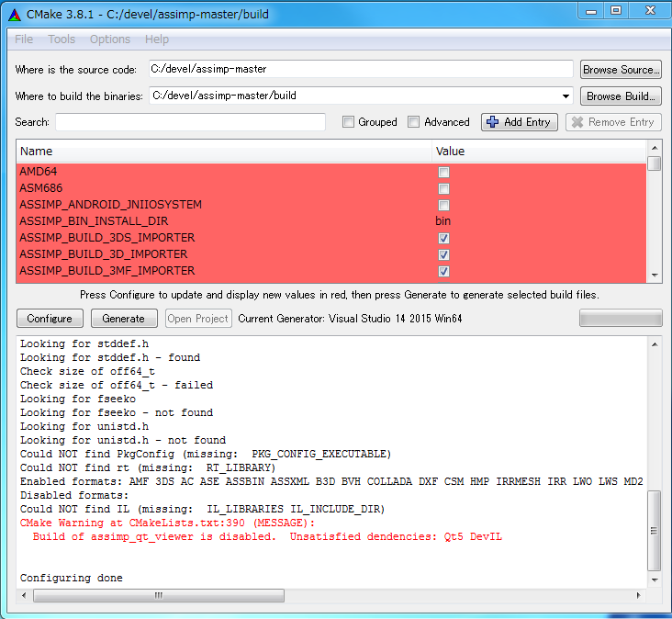Click output log scrollbar down arrow
Viewport: 672px width, 619px height.
655,580
